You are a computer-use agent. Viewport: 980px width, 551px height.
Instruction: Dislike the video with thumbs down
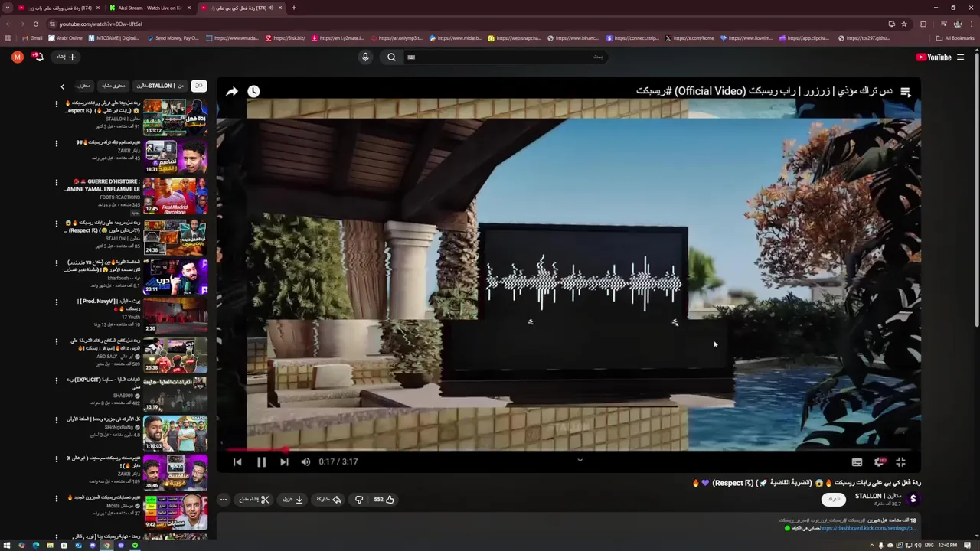point(359,500)
